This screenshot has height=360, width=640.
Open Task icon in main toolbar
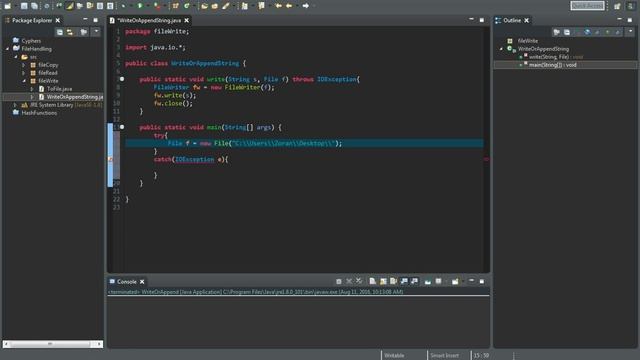[215, 6]
